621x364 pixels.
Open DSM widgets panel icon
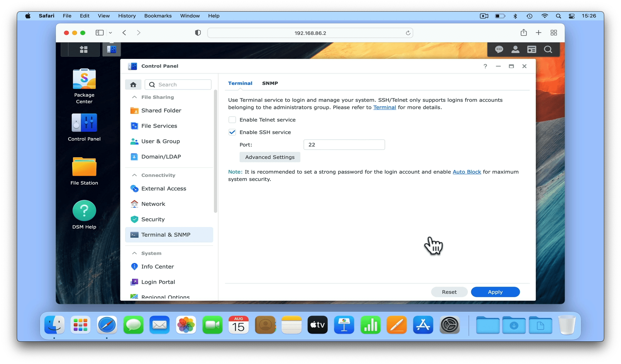[532, 49]
